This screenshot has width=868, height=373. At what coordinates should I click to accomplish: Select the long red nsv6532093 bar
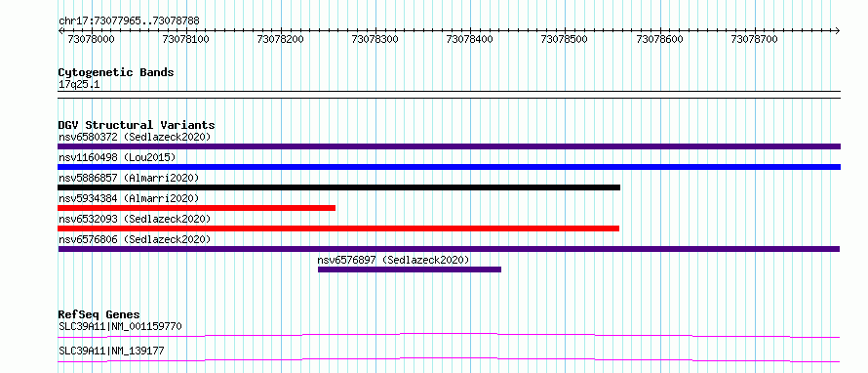(x=338, y=228)
